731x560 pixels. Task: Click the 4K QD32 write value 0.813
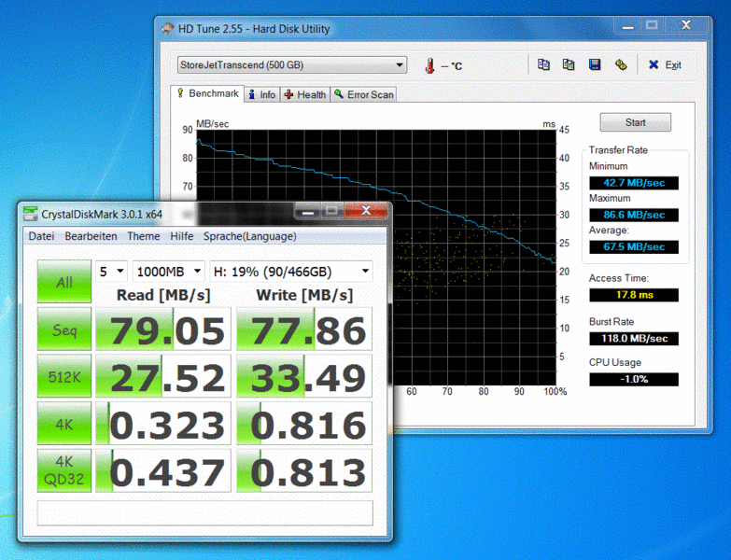click(304, 470)
